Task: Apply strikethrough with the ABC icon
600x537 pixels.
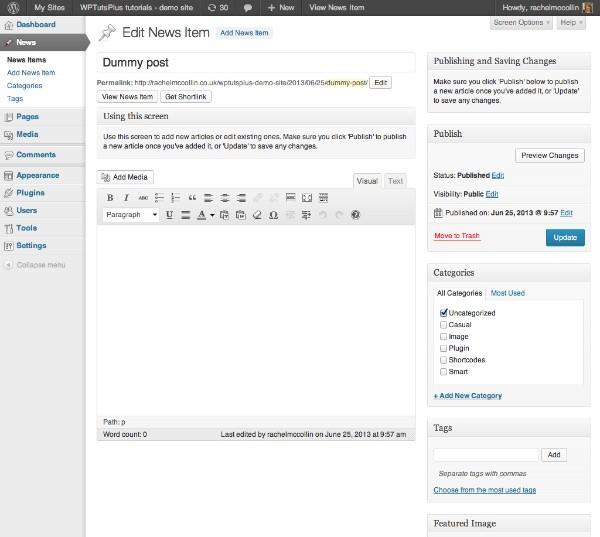Action: tap(143, 198)
